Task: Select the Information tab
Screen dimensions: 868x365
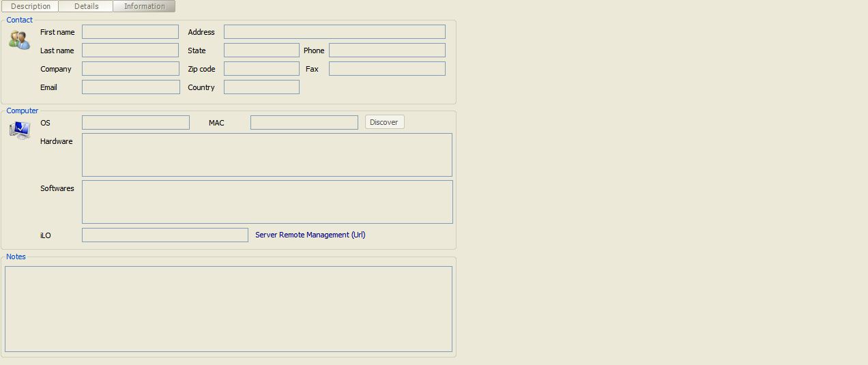Action: tap(144, 6)
